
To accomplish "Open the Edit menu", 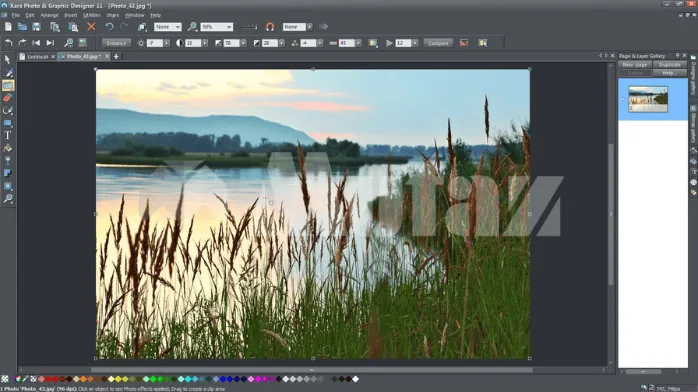I will (x=30, y=15).
